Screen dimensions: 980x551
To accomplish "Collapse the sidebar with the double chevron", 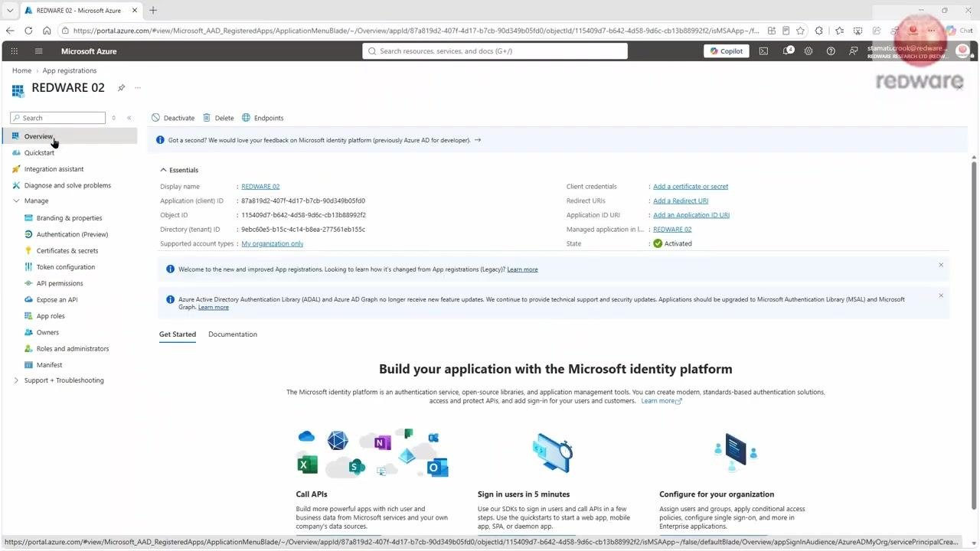I will (x=129, y=118).
